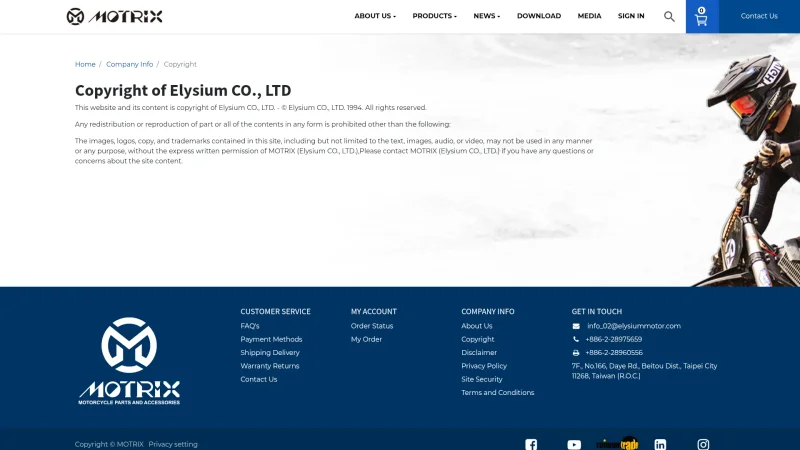The width and height of the screenshot is (800, 450).
Task: Click the 'Copyright of Elysium CO., LTD' heading
Action: 183,90
